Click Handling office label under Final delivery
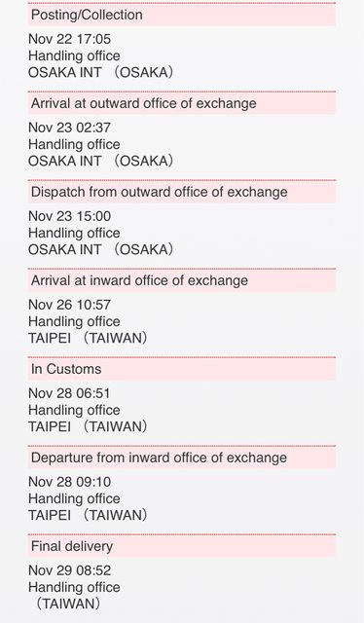 point(74,587)
